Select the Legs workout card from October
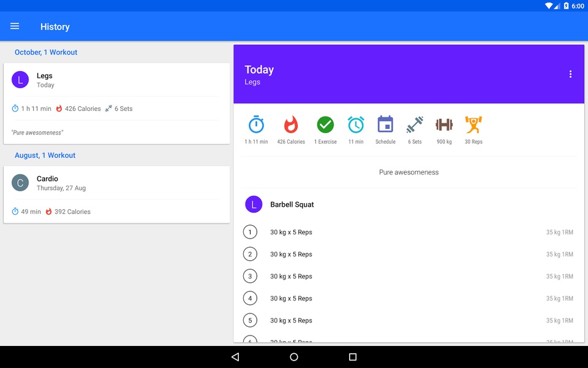 (x=116, y=104)
